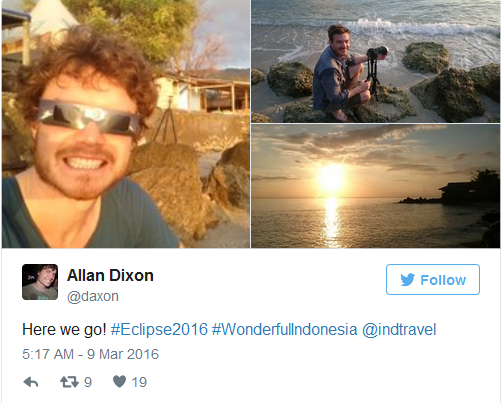Enlarge the selfie photo with eclipse glasses
The width and height of the screenshot is (502, 403).
pos(126,124)
